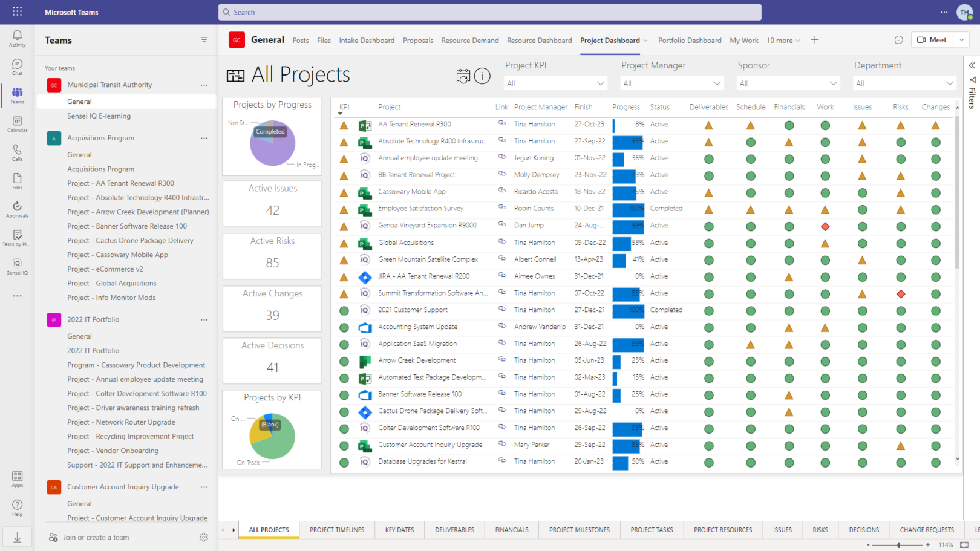This screenshot has height=551, width=980.
Task: Switch to the Intake Dashboard tab
Action: point(367,41)
